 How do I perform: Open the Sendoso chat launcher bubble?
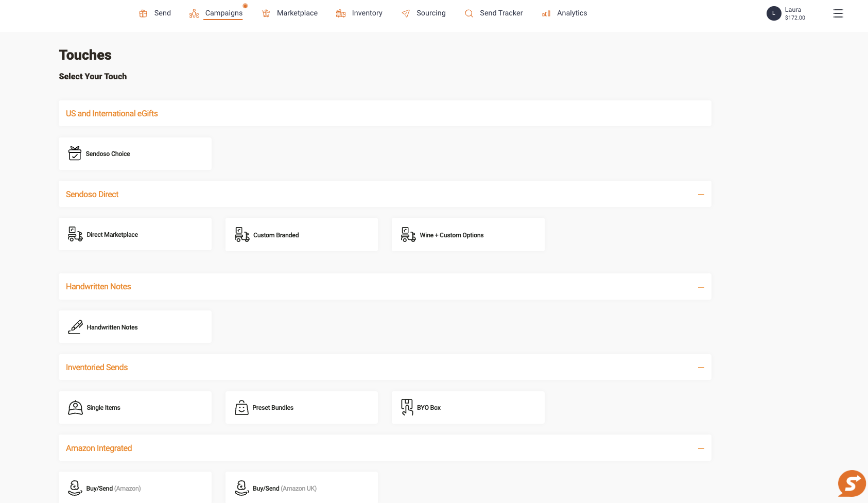[852, 483]
